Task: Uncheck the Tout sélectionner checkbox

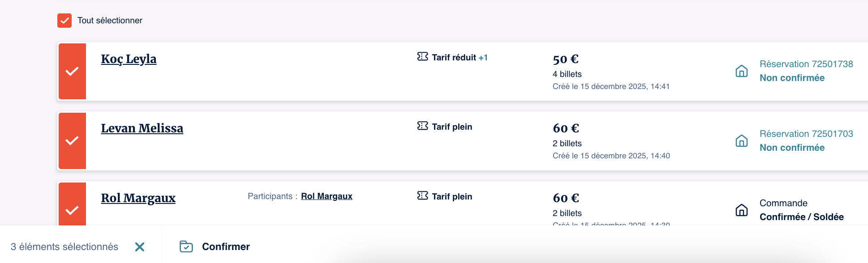Action: (64, 21)
